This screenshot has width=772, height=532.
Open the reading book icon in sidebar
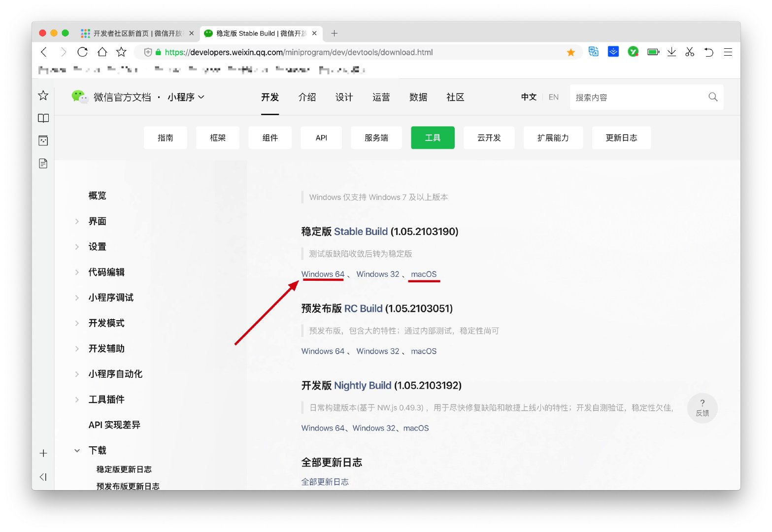click(43, 118)
